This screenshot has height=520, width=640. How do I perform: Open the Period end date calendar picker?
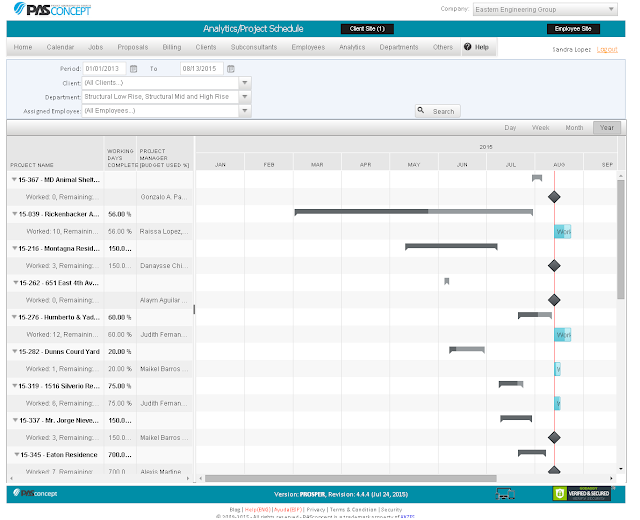231,69
